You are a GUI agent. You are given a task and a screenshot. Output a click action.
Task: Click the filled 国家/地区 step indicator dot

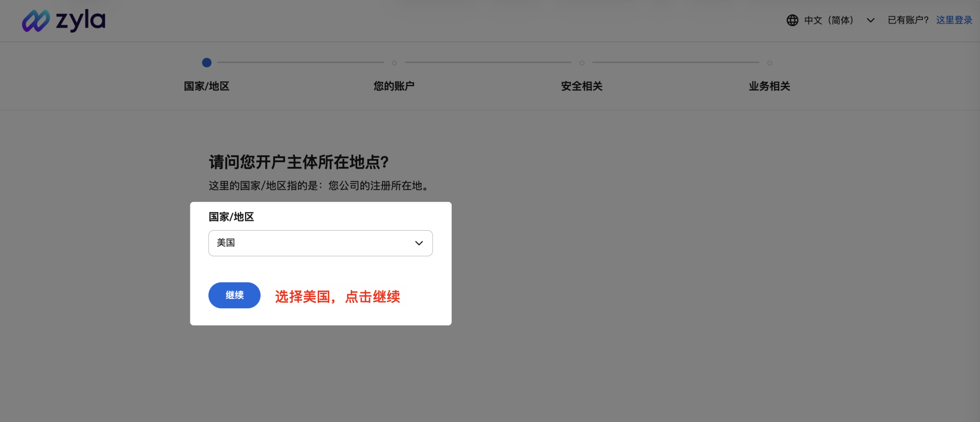point(207,62)
